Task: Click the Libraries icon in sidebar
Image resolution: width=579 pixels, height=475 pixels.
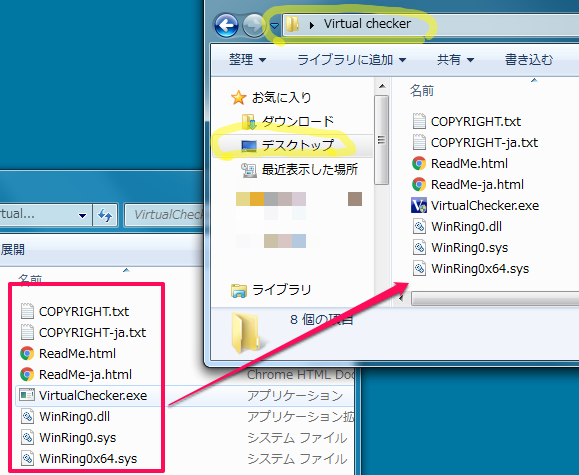Action: [239, 291]
